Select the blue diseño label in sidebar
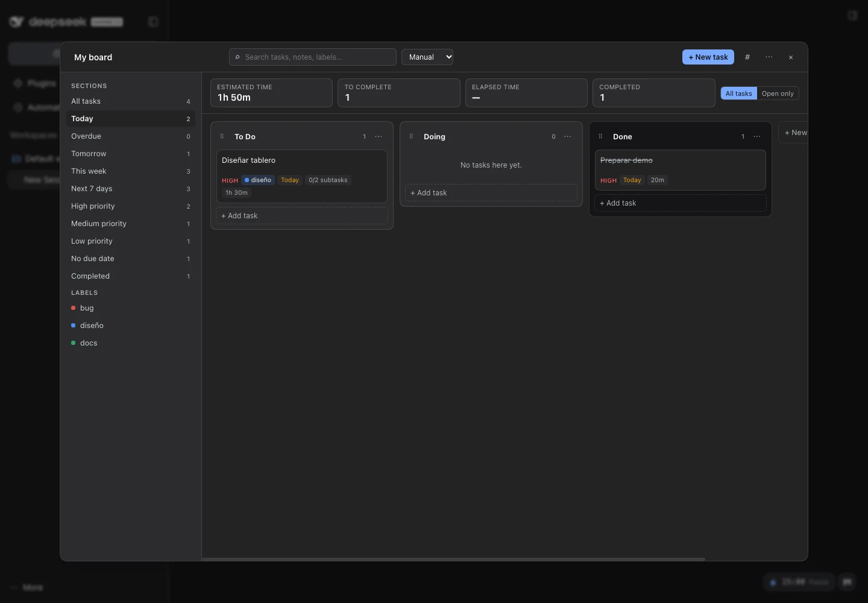The width and height of the screenshot is (868, 603). pyautogui.click(x=131, y=326)
